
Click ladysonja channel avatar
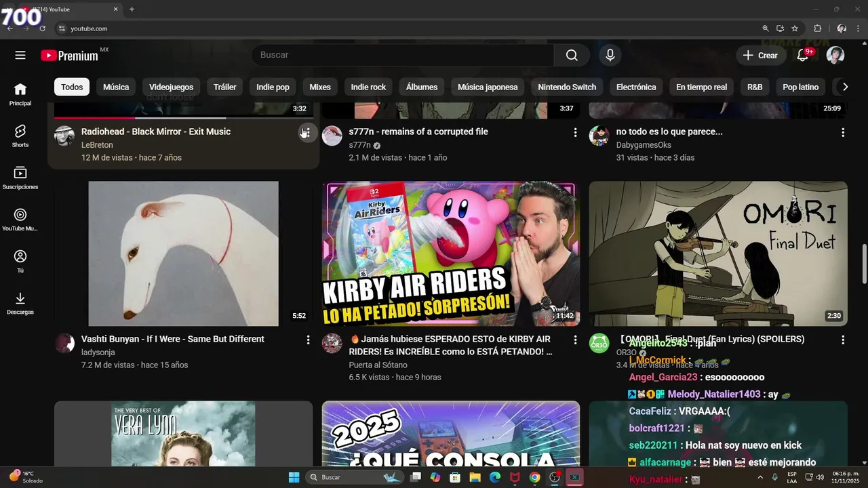[x=64, y=343]
